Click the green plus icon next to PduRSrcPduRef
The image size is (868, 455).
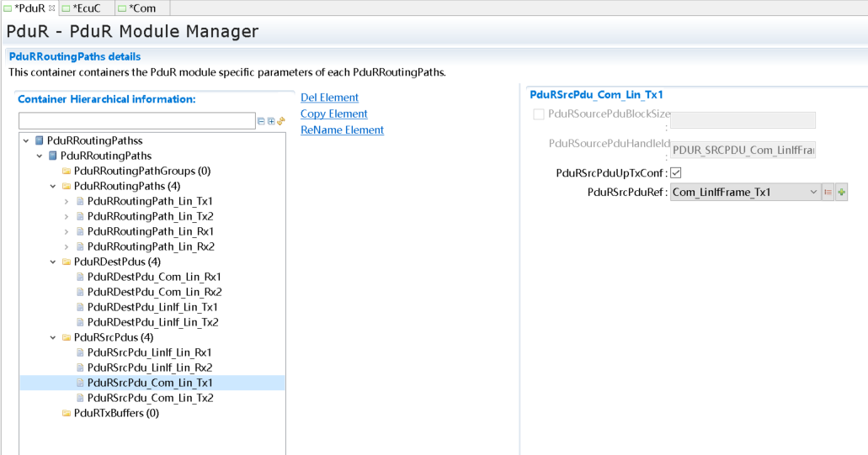pyautogui.click(x=842, y=193)
